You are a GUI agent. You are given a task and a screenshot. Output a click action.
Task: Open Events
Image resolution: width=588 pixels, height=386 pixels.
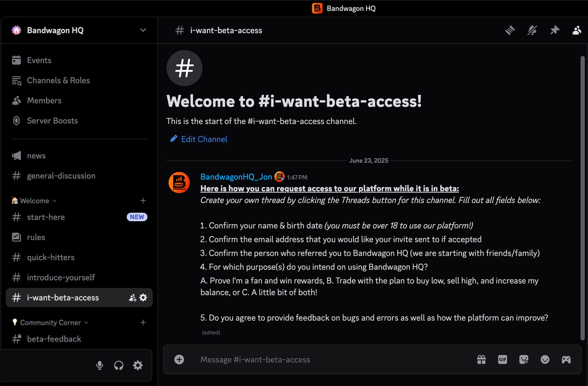[79, 60]
